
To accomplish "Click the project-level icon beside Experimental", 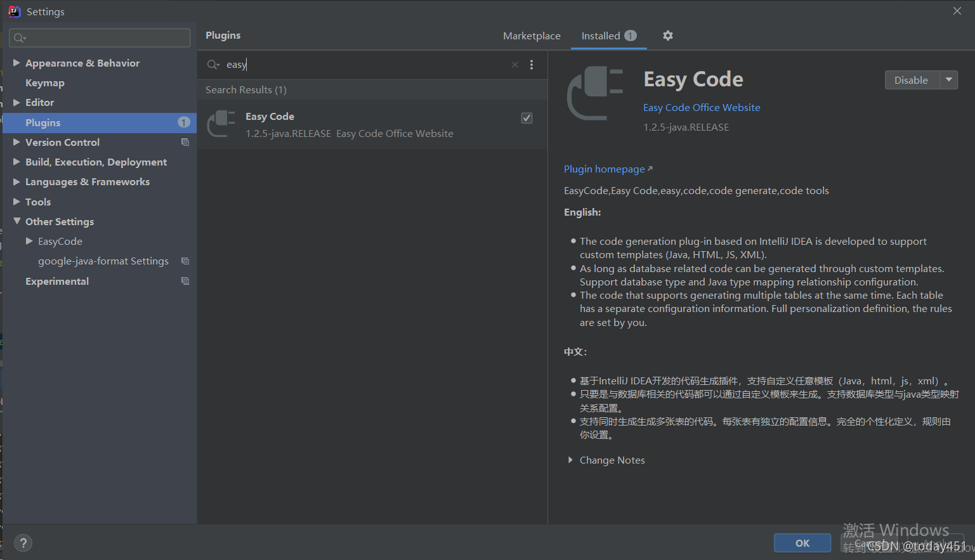I will tap(185, 280).
